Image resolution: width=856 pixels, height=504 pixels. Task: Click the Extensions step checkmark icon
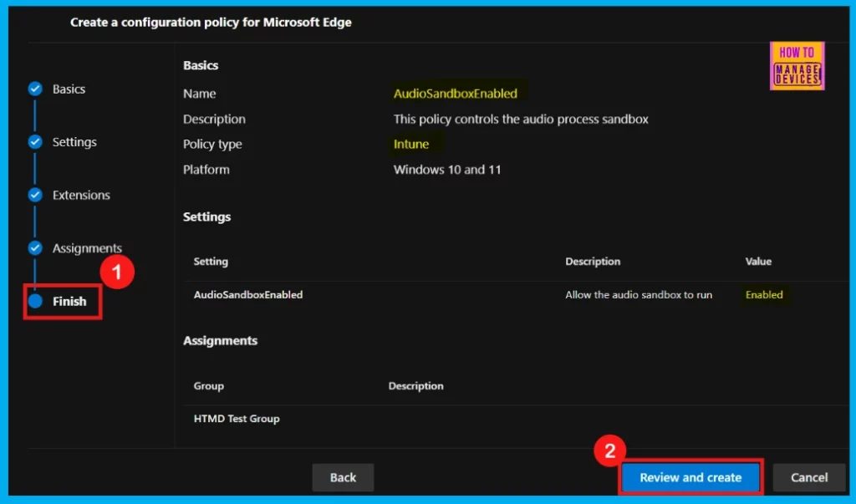35,195
